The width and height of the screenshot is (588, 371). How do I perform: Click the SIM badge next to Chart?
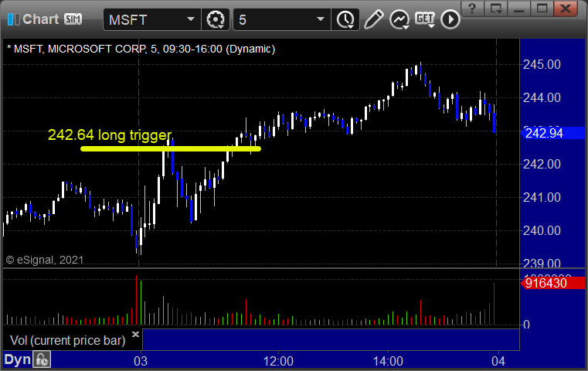coord(73,19)
